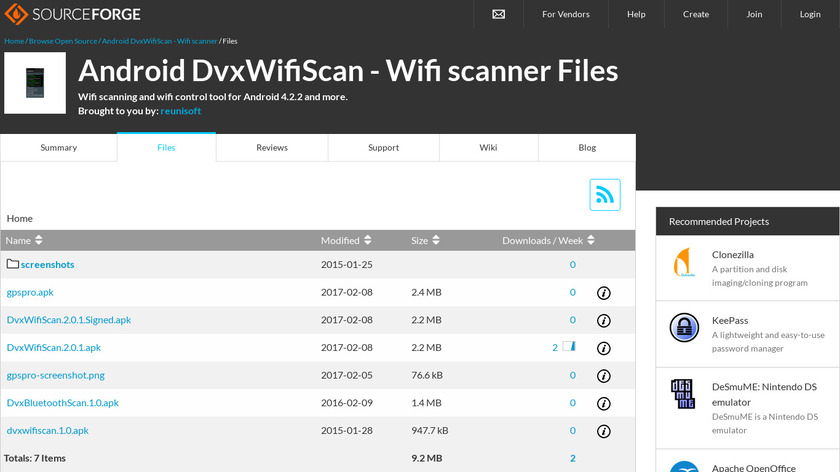Sort files by Modified date arrows
The width and height of the screenshot is (840, 472).
367,241
